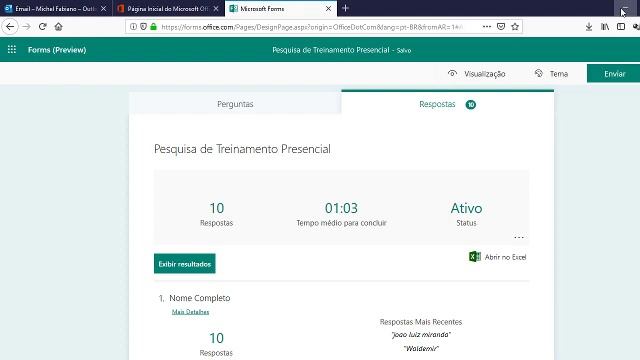Open the browser library icon

tap(605, 27)
